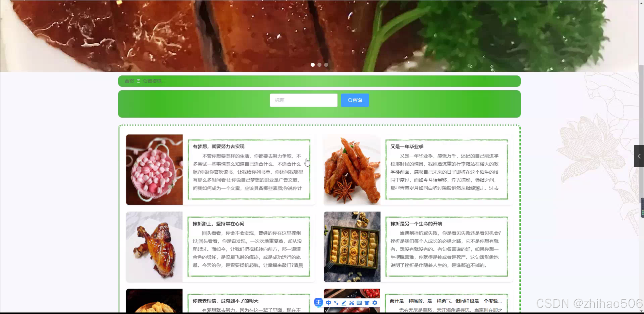Screen dimensions: 644x314
Task: Toggle punctuation mode on input toolbar
Action: [336, 303]
